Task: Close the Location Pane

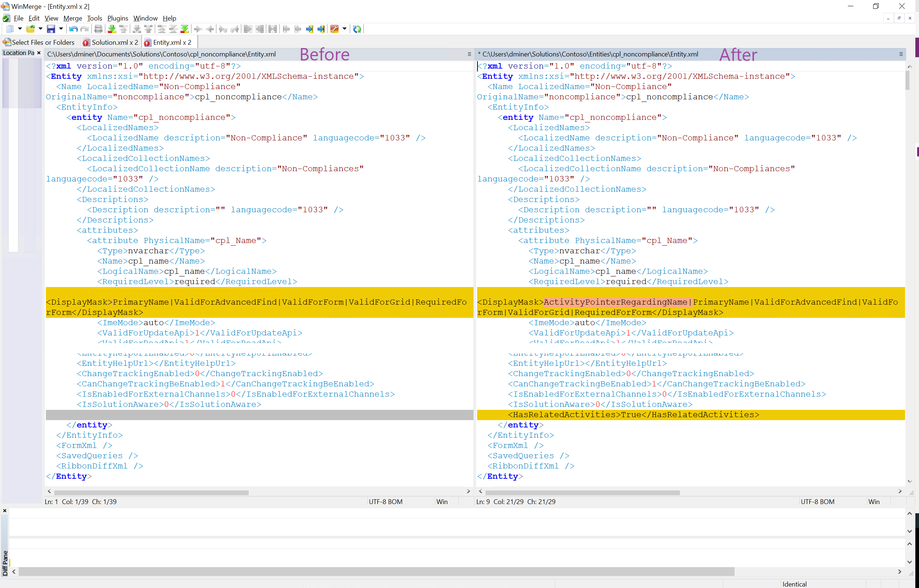Action: pos(39,53)
